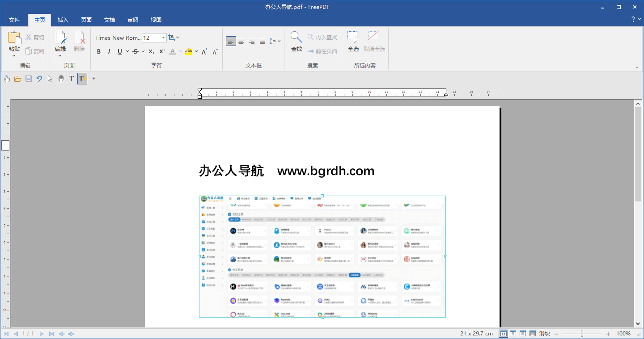Click the zoom slider handle

pos(582,334)
